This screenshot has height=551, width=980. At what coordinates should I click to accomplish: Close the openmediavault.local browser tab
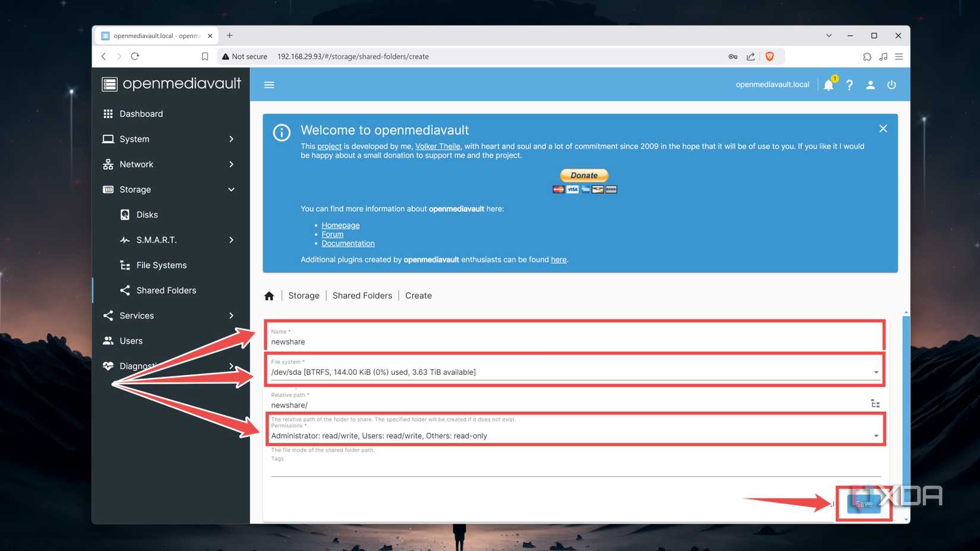(x=210, y=36)
